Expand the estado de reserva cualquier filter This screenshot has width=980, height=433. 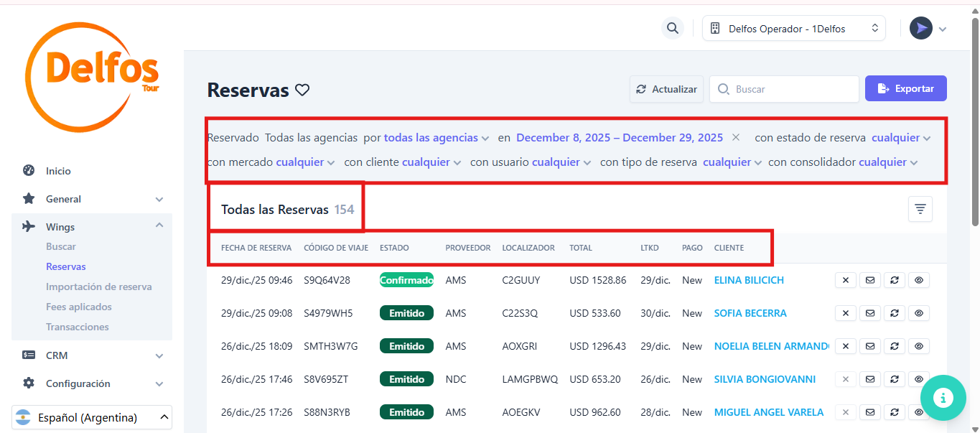tap(900, 138)
